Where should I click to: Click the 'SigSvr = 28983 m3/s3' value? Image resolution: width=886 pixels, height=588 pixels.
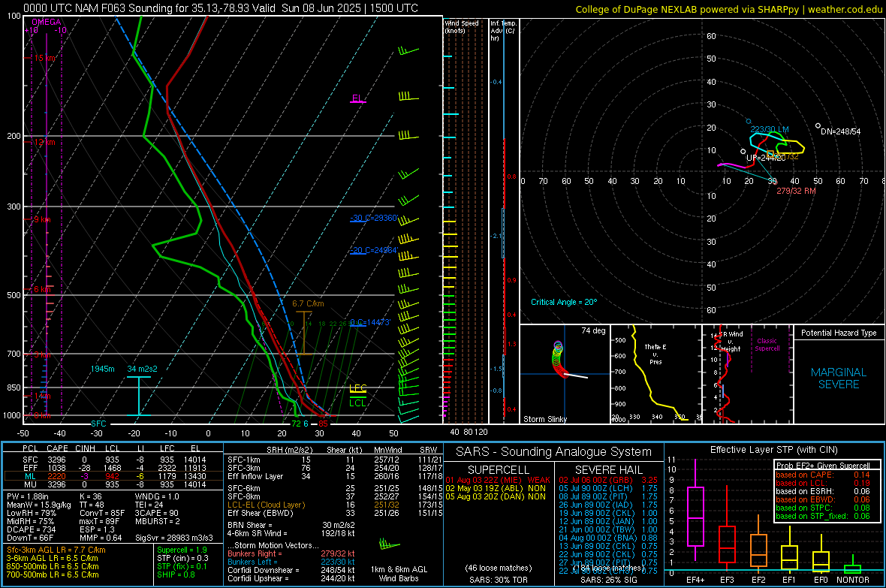point(175,538)
